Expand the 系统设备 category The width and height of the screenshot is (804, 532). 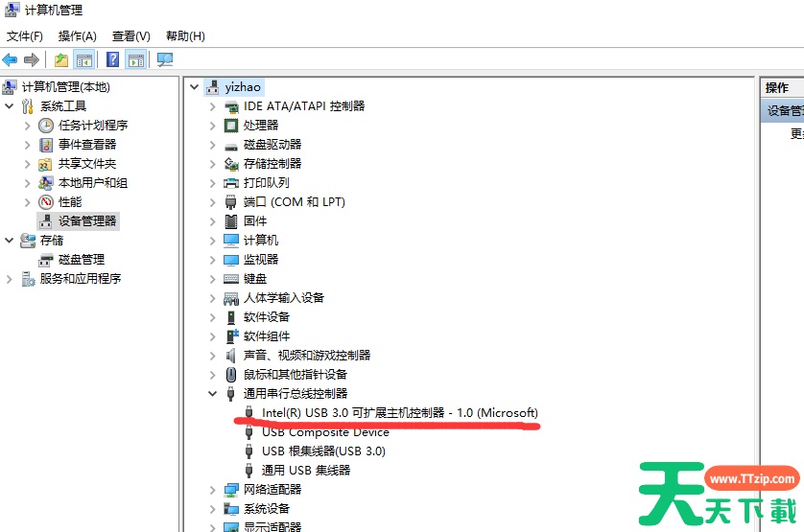coord(212,509)
